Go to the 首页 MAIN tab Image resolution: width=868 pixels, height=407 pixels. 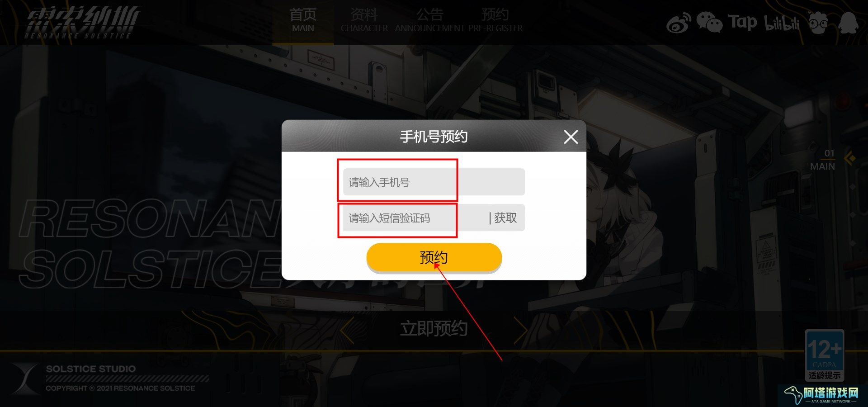coord(303,21)
